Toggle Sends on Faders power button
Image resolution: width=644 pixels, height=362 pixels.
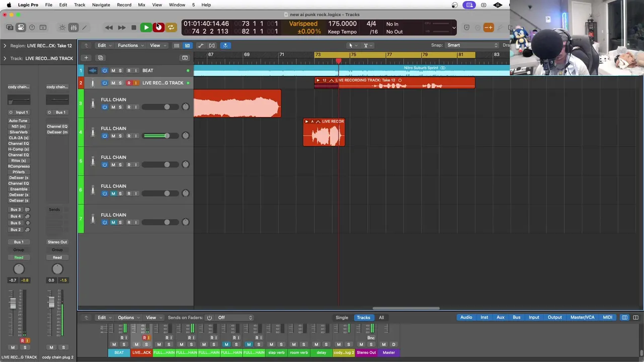coord(209,317)
